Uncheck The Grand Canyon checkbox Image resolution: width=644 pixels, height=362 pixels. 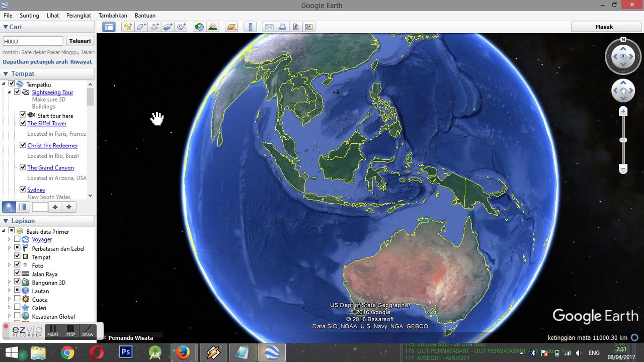(23, 167)
